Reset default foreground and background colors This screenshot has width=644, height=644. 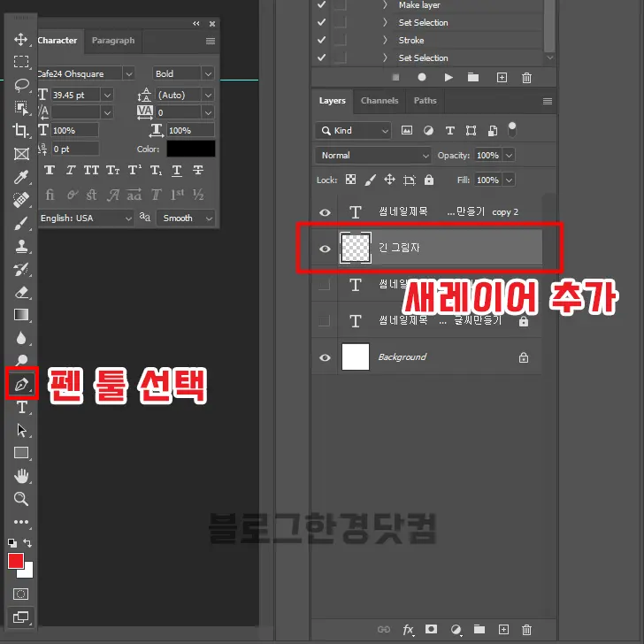12,543
